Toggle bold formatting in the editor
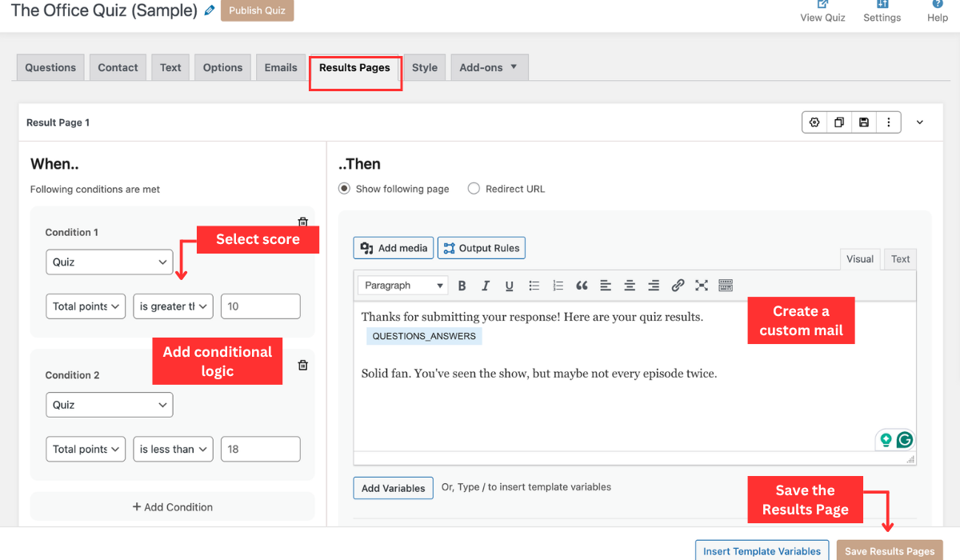This screenshot has height=560, width=960. coord(462,286)
